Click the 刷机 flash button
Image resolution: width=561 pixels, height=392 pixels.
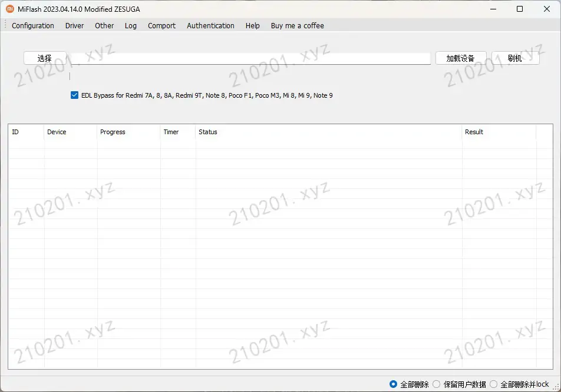(x=515, y=58)
